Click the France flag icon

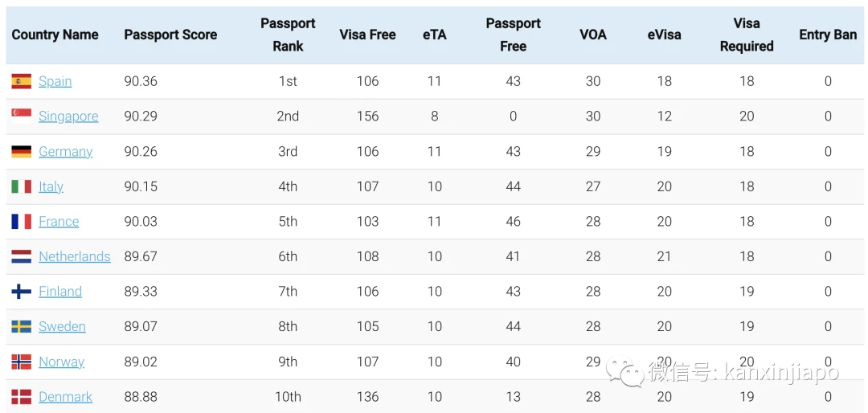click(21, 222)
